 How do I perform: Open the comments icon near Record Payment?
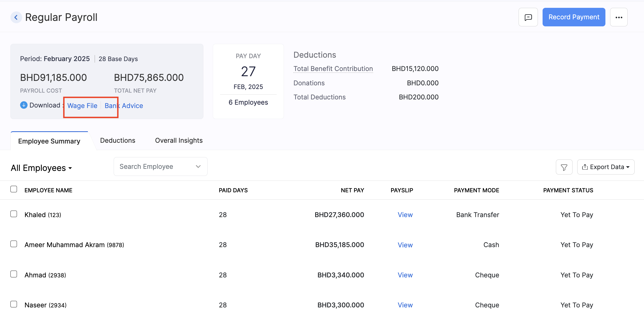[x=528, y=17]
